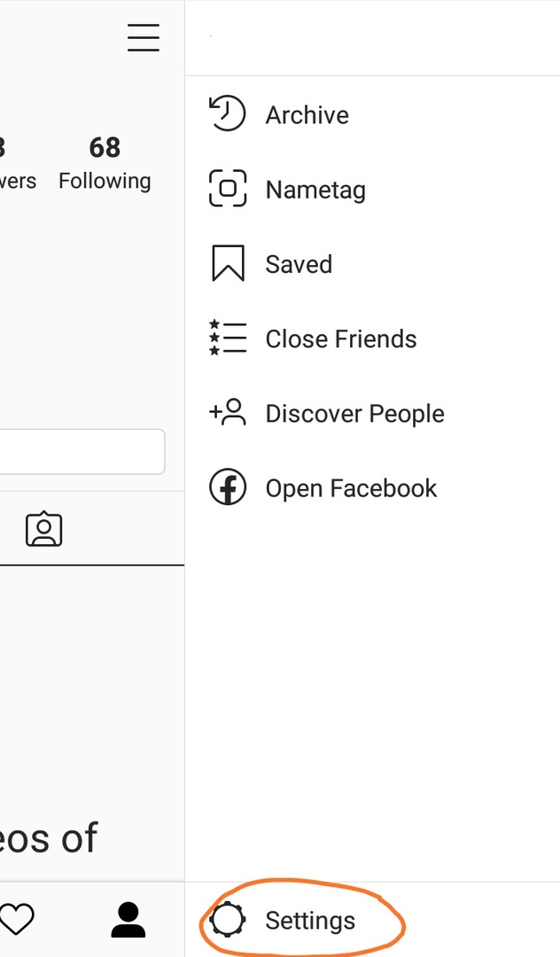Tap the profile action button field
560x957 pixels.
(82, 452)
